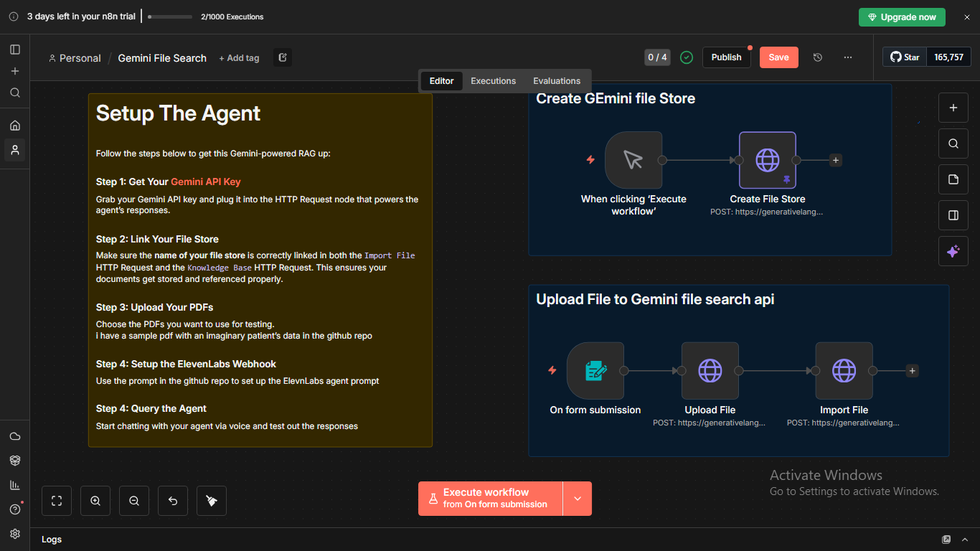
Task: Dismiss the trial banner
Action: pos(966,17)
